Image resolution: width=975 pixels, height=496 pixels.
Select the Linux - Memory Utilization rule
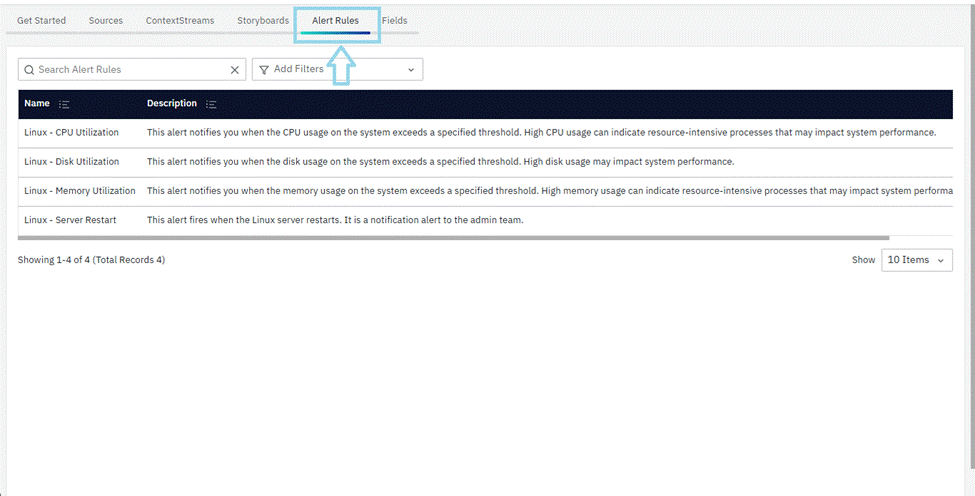[x=79, y=191]
